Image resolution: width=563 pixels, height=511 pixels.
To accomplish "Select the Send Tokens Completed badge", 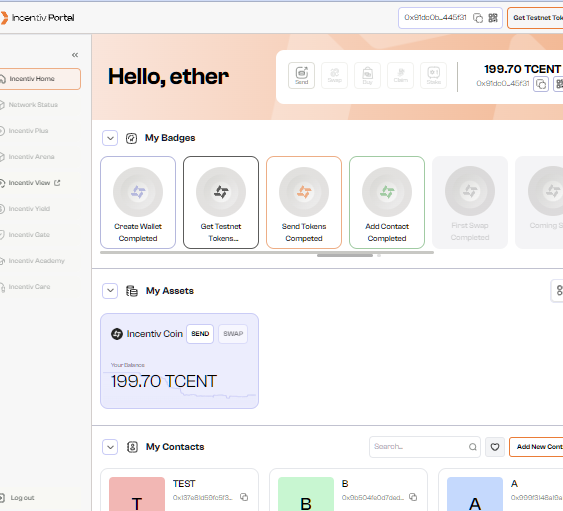I will click(x=304, y=202).
